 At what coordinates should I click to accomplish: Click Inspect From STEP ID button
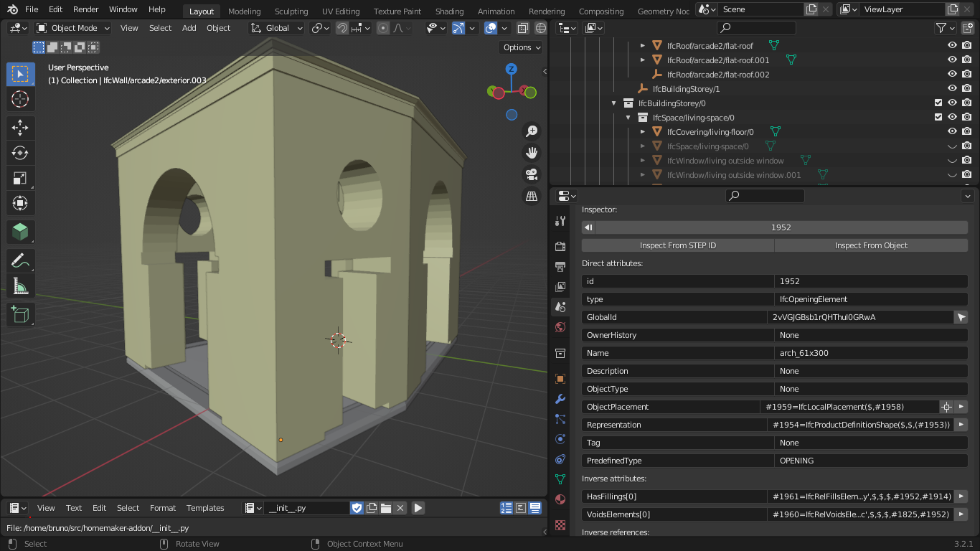[677, 245]
